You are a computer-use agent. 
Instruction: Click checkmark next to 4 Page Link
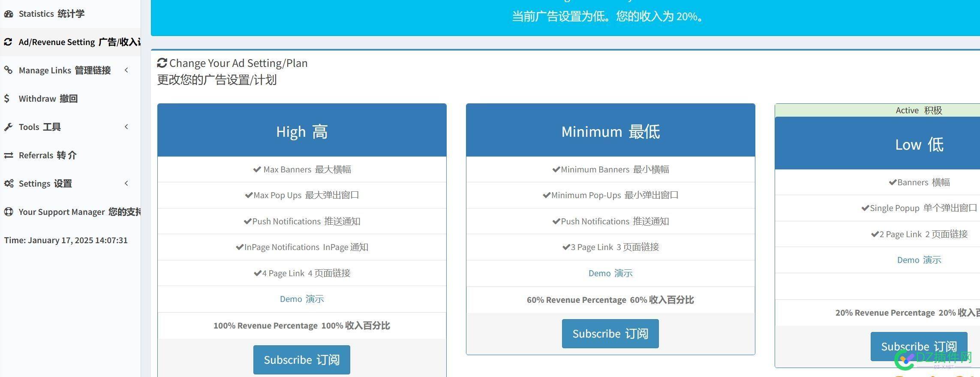tap(258, 273)
